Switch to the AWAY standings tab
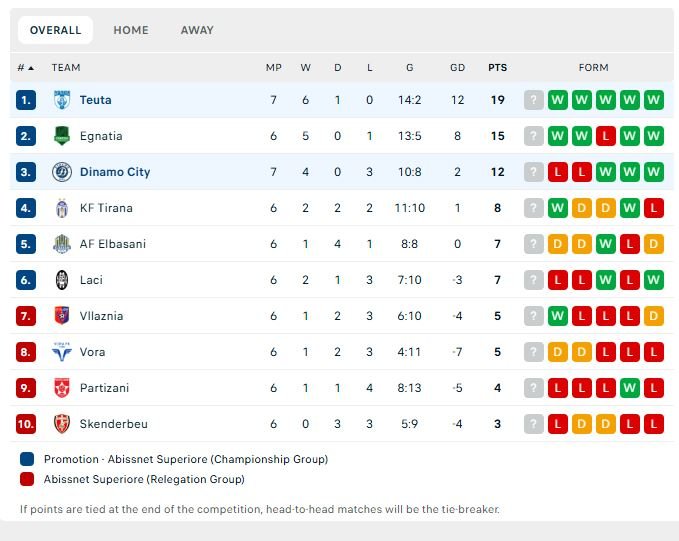The width and height of the screenshot is (679, 541). coord(197,30)
